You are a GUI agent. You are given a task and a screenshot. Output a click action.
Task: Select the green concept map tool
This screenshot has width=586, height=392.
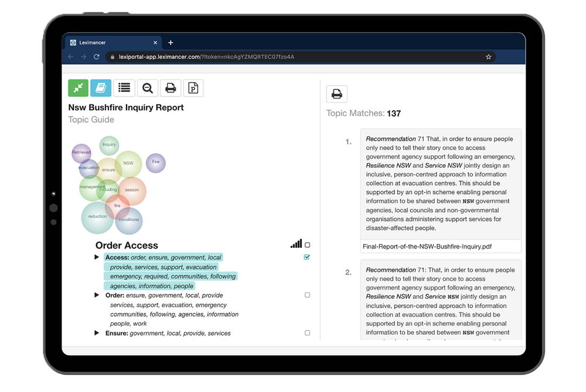point(78,88)
